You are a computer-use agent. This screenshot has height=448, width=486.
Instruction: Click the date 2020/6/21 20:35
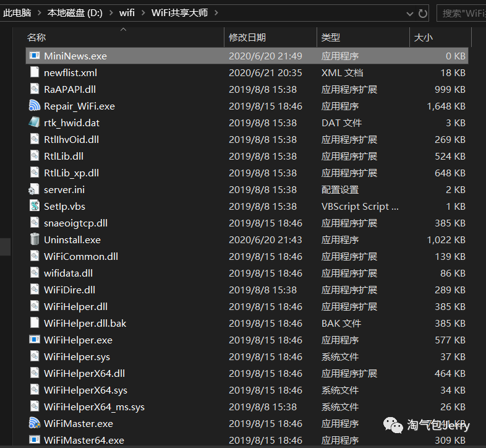[x=265, y=72]
